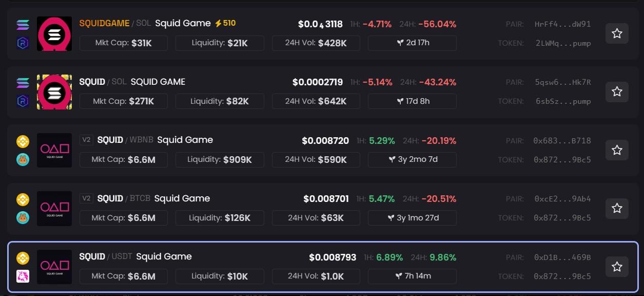Select the pink unicorn exchange icon on the SQUID/USDT row
Viewport: 644px width, 296px height.
pyautogui.click(x=23, y=276)
